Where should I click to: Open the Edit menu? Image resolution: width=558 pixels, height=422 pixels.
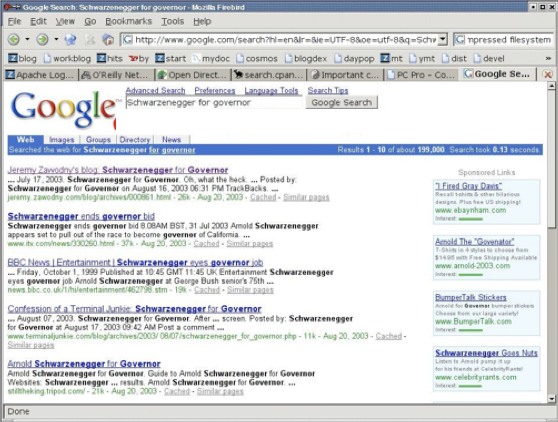(x=38, y=21)
